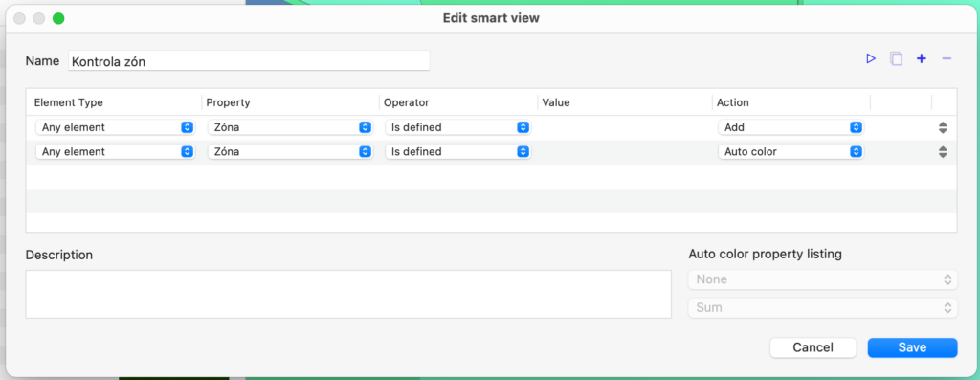Open the Auto color action dropdown

click(x=791, y=152)
